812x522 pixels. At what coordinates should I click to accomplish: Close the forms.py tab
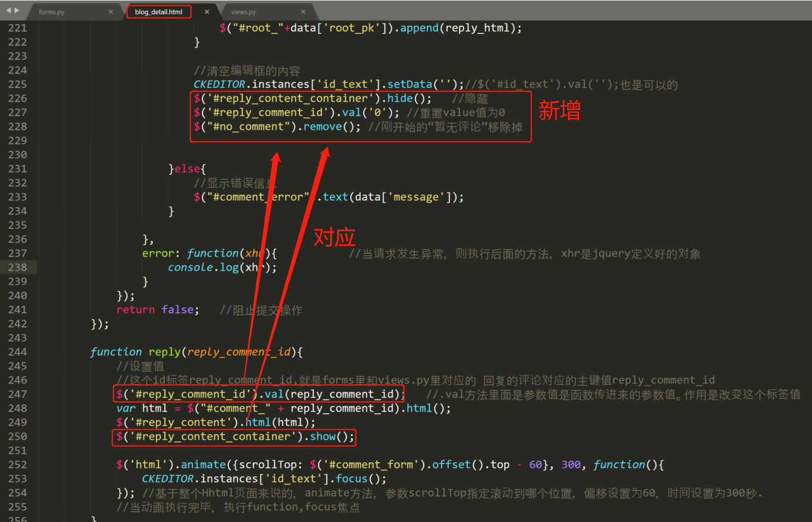[x=110, y=11]
